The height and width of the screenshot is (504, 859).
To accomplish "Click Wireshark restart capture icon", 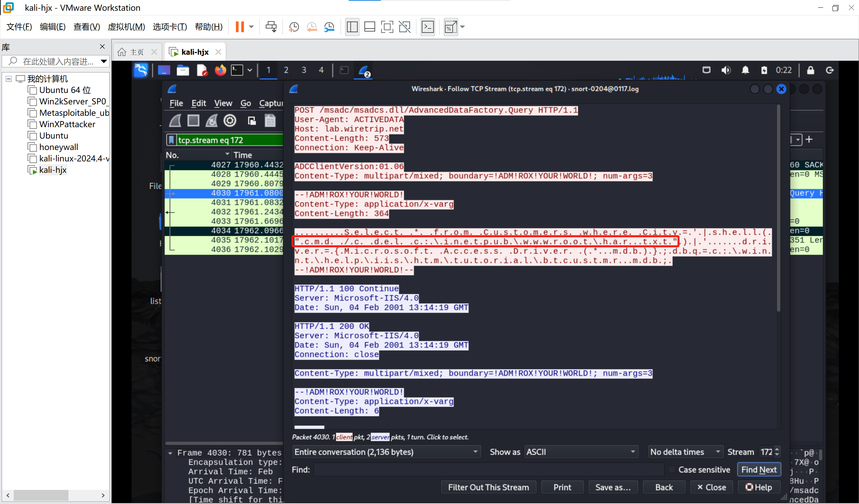I will 211,121.
